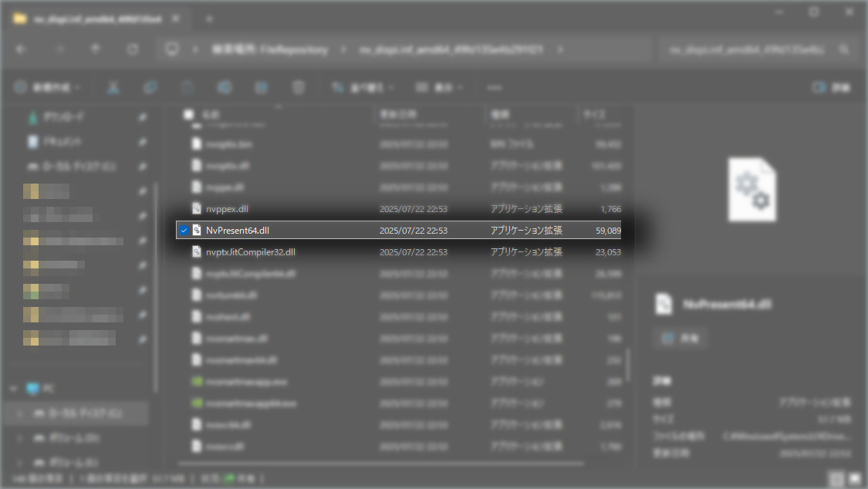Click the size value 1,766
The height and width of the screenshot is (489, 868).
tap(610, 209)
